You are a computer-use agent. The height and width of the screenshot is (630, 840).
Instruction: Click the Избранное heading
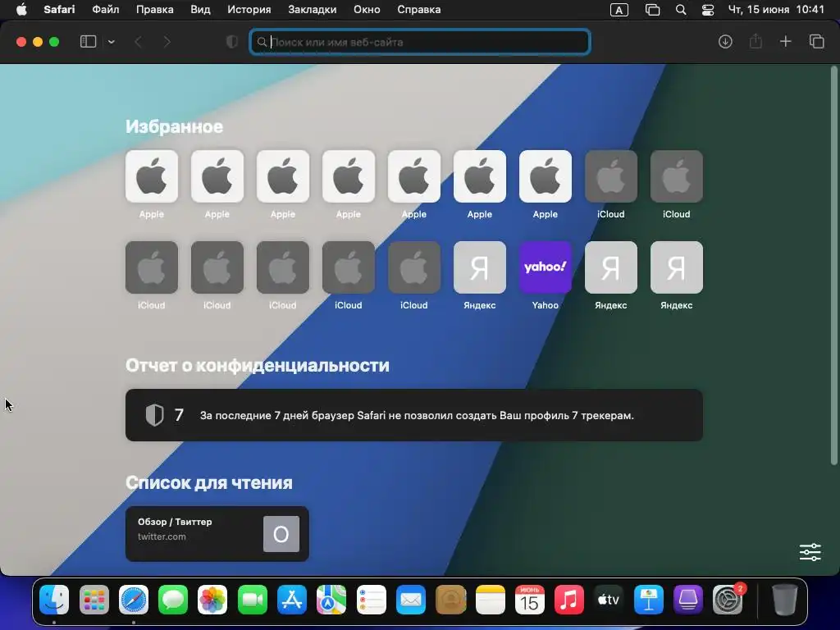pyautogui.click(x=174, y=127)
